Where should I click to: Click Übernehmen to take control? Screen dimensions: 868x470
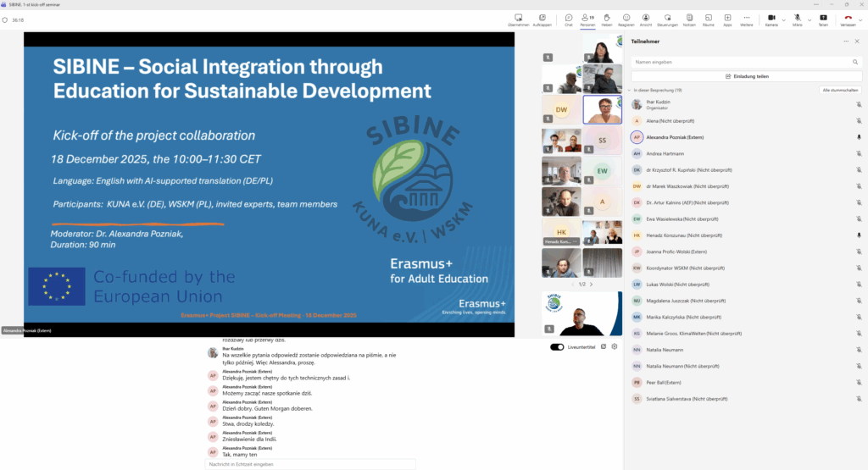click(x=519, y=19)
